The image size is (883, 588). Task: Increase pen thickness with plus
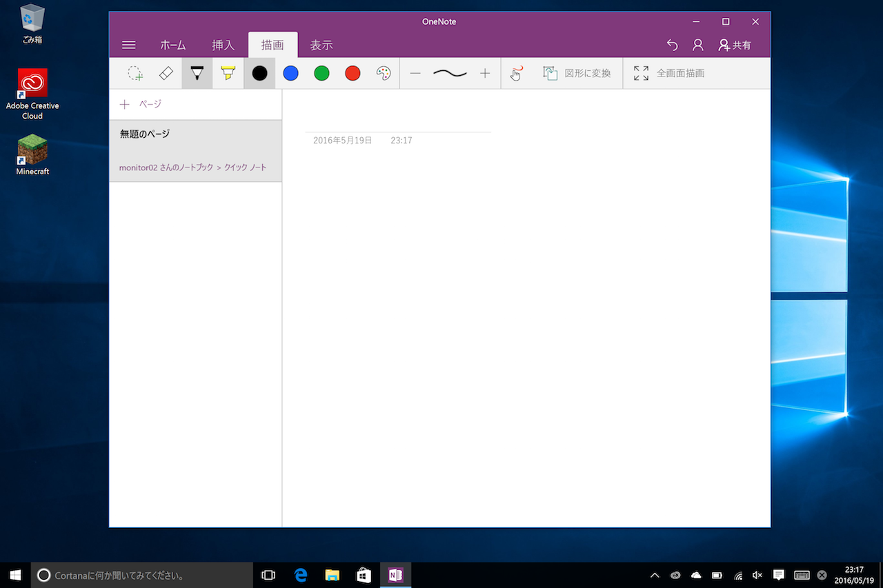pos(485,73)
